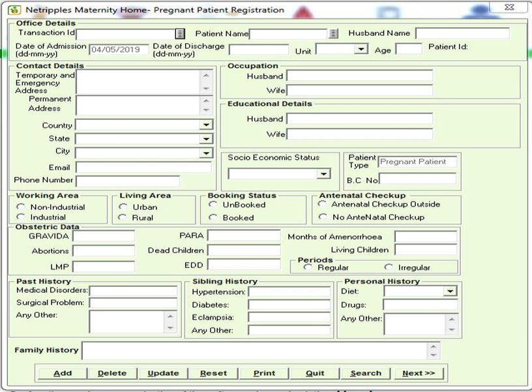Focus the Date of Admission field
The height and width of the screenshot is (392, 532).
(x=119, y=50)
